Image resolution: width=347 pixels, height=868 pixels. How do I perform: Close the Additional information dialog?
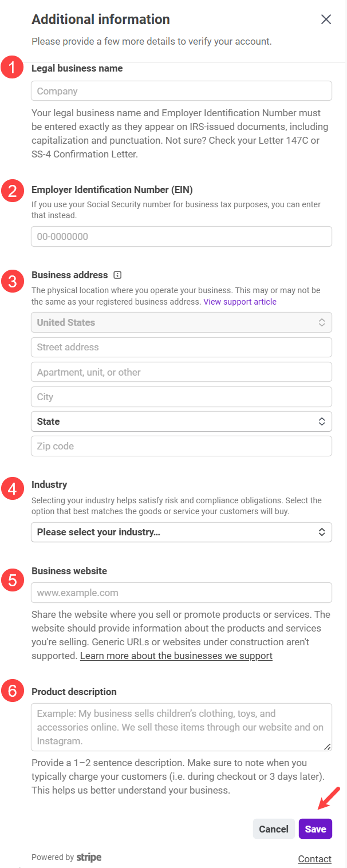tap(326, 19)
